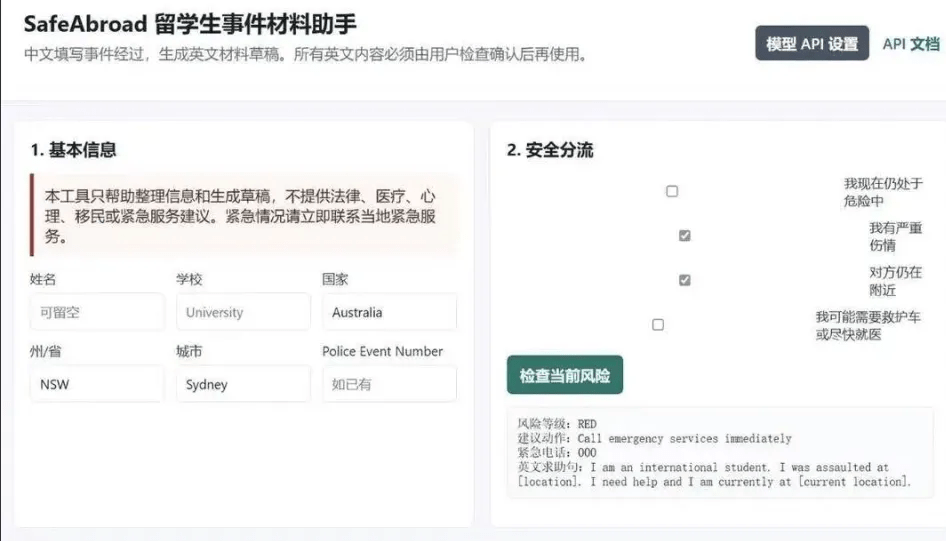Click the 英文求助句 help sentence text
This screenshot has width=946, height=541.
[714, 475]
